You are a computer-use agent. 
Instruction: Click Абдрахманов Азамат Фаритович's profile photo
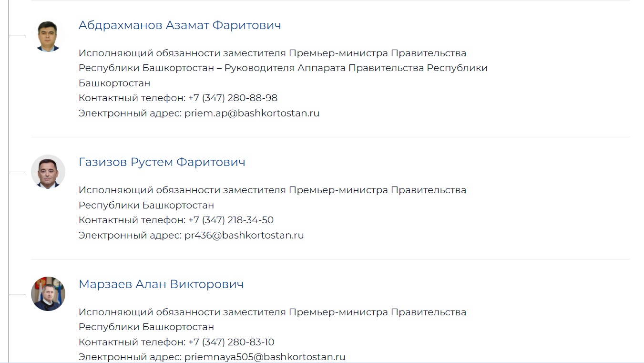48,36
